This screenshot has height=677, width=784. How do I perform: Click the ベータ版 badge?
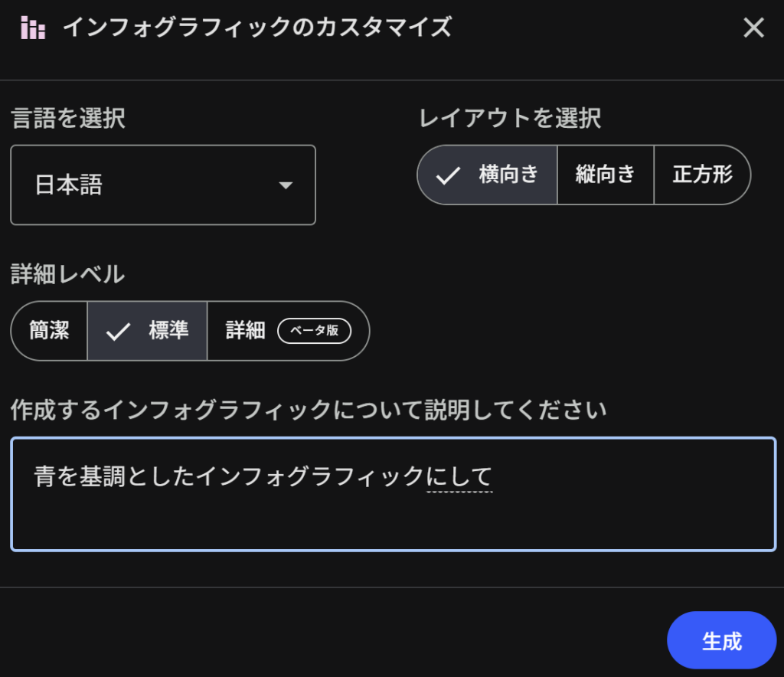[x=314, y=331]
